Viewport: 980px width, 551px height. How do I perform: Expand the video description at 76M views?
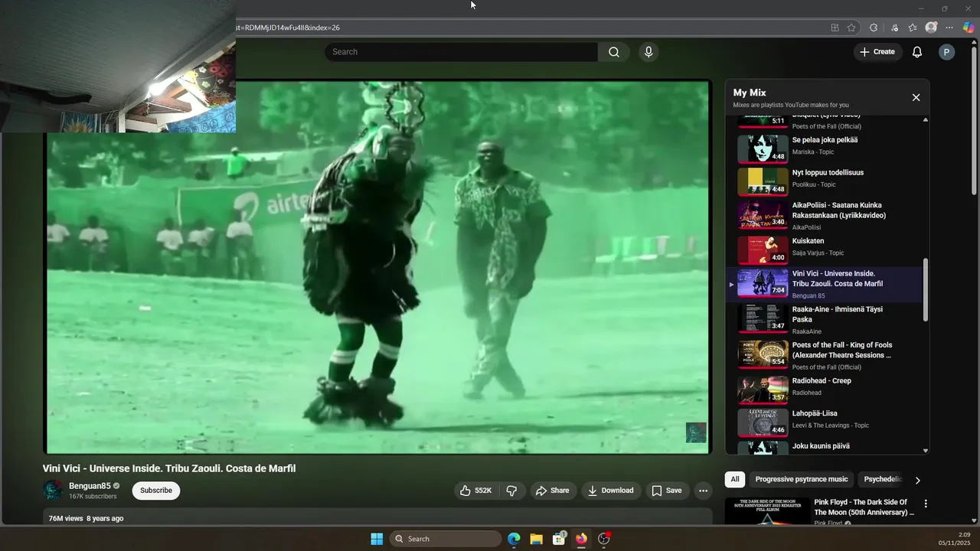[x=377, y=518]
